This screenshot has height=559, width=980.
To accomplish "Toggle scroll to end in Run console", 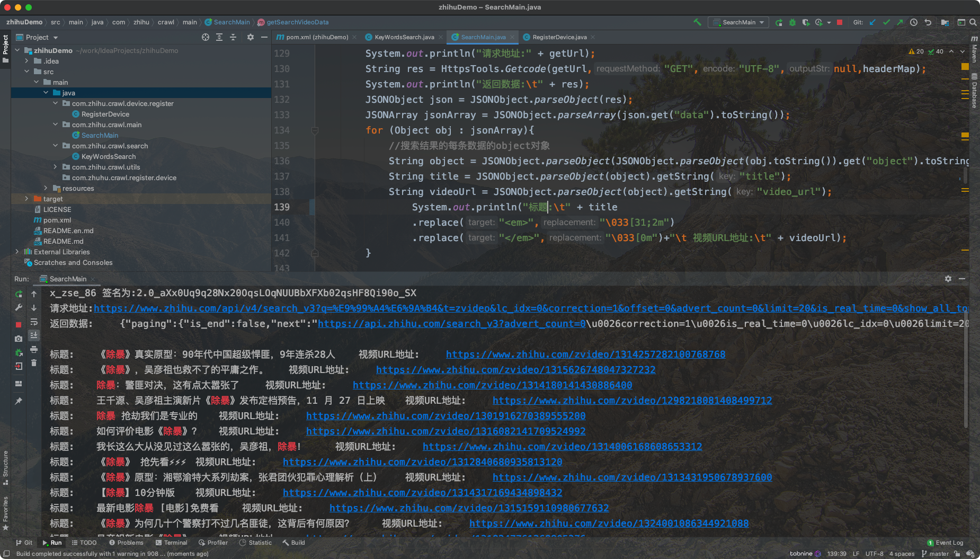I will coord(34,335).
